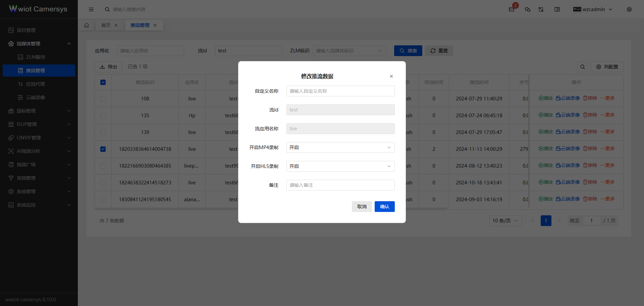Viewport: 644px width, 306px height.
Task: Collapse the sidebar with the hamburger icon
Action: click(x=91, y=9)
